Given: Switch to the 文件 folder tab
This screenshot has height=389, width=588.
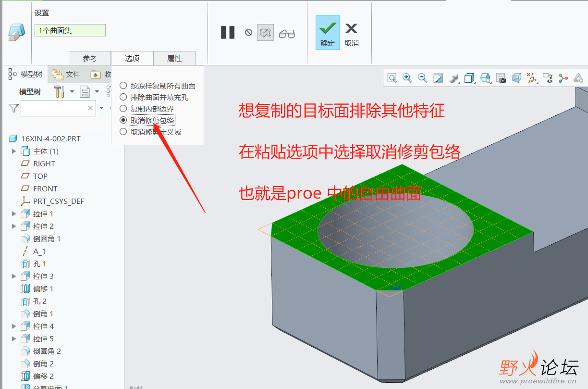Looking at the screenshot, I should (x=66, y=74).
